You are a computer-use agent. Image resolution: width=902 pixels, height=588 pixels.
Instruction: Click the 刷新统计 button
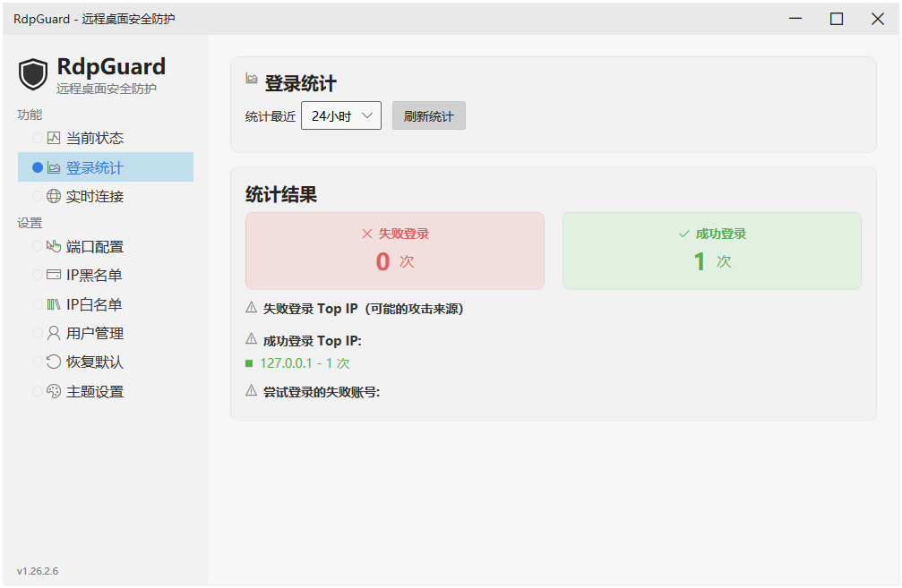click(x=428, y=115)
